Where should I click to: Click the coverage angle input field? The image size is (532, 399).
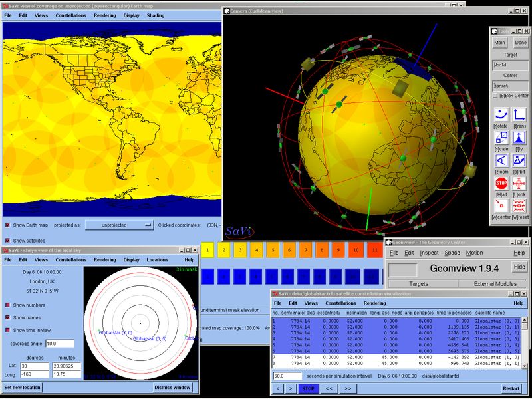pos(60,344)
